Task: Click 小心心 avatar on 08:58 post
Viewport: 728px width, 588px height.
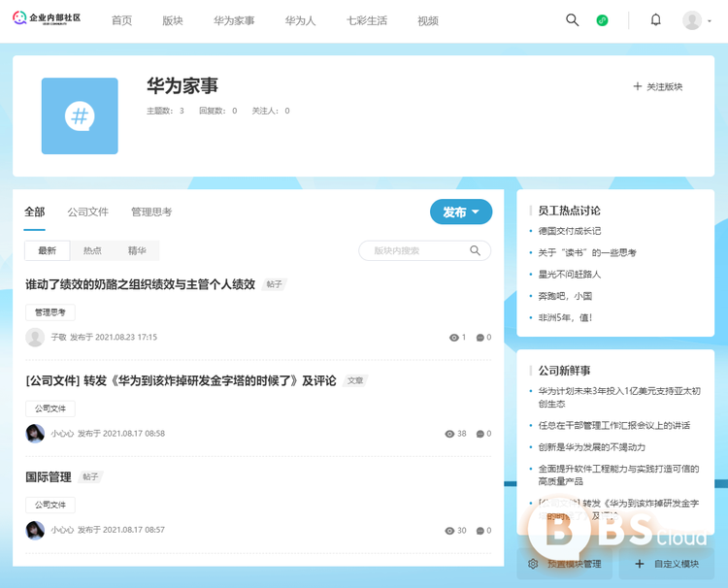Action: click(x=35, y=434)
